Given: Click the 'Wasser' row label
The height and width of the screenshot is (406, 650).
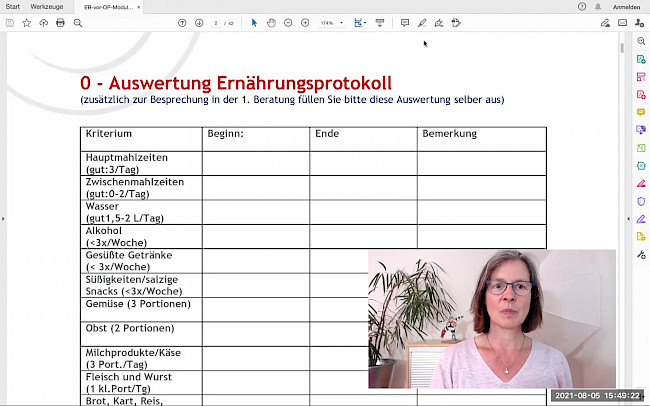Looking at the screenshot, I should pos(102,207).
